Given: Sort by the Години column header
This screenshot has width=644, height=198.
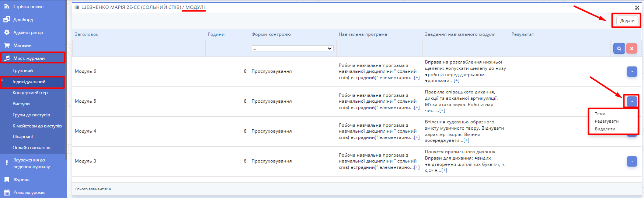Looking at the screenshot, I should click(x=216, y=34).
